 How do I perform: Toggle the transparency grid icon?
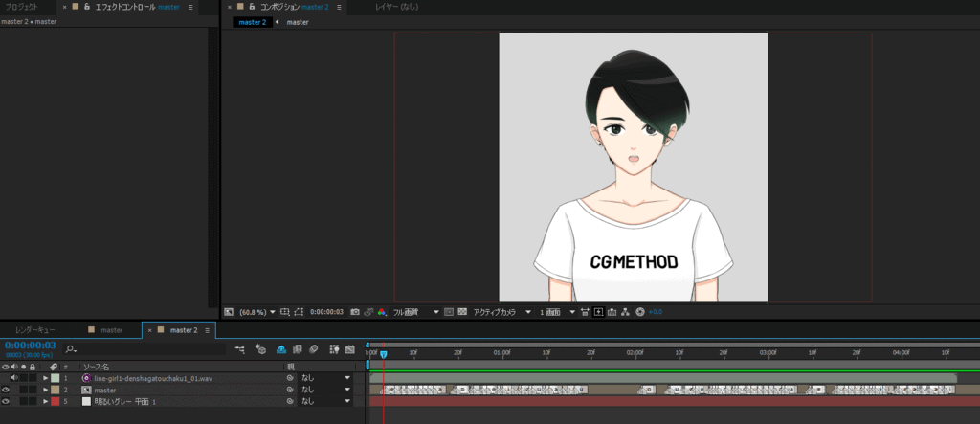point(462,312)
